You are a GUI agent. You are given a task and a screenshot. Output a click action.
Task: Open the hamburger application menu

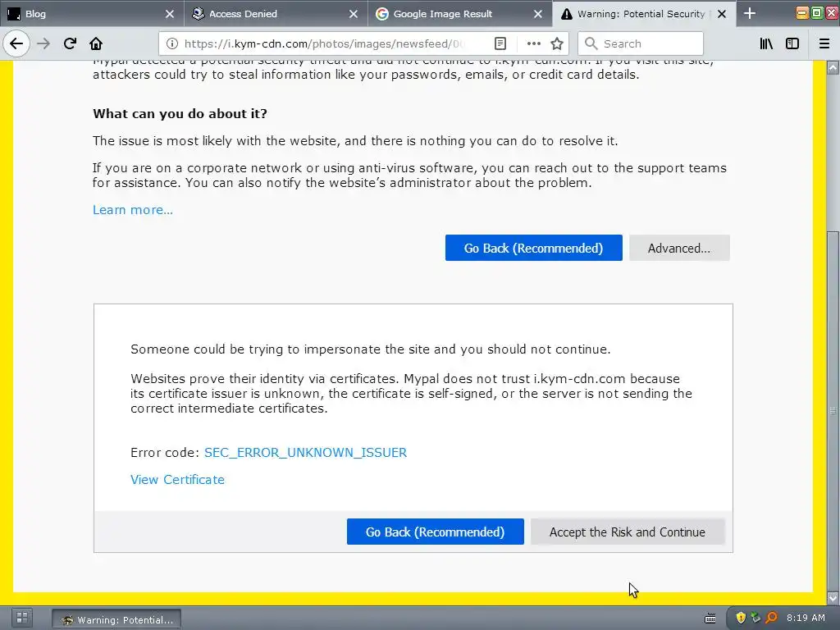(x=824, y=43)
